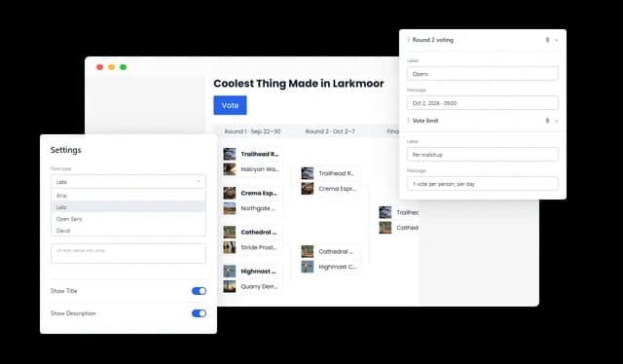Click the Label field containing Per matchup

pyautogui.click(x=483, y=155)
